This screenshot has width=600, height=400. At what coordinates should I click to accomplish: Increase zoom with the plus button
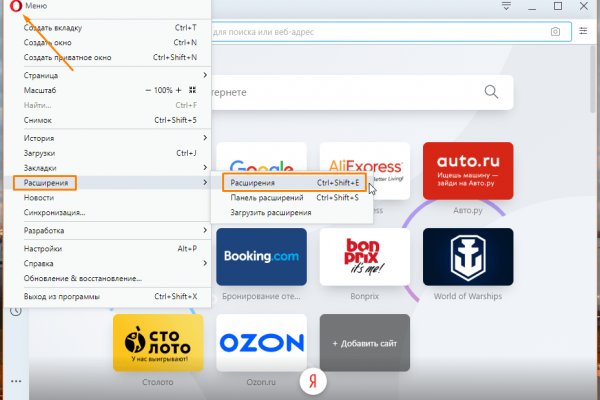180,90
